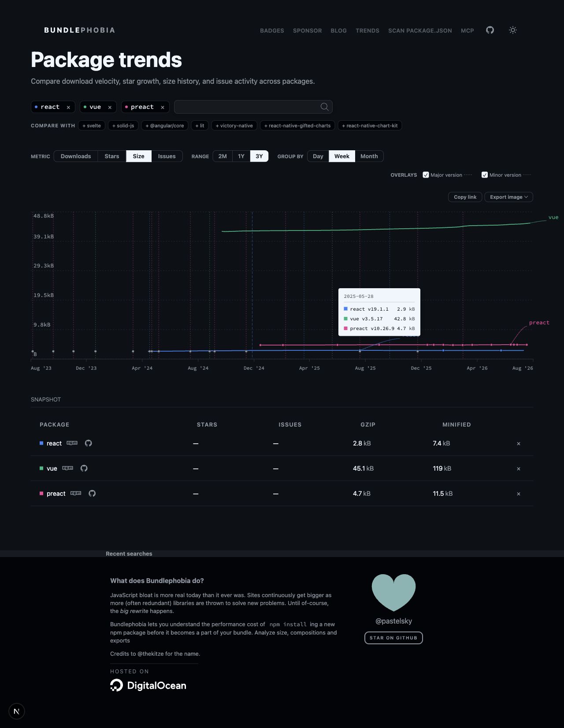Remove the preact chip with its x
Image resolution: width=564 pixels, height=728 pixels.
point(163,107)
